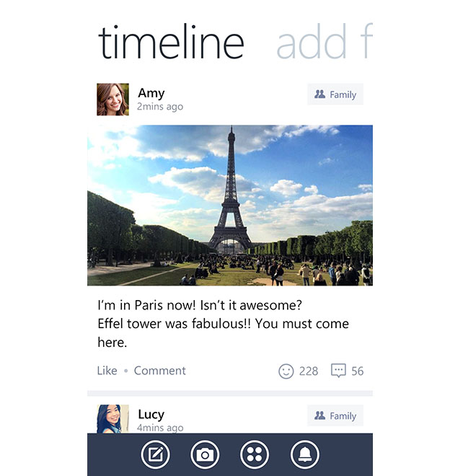Click the smiley likes icon on Amy's post

pyautogui.click(x=286, y=371)
